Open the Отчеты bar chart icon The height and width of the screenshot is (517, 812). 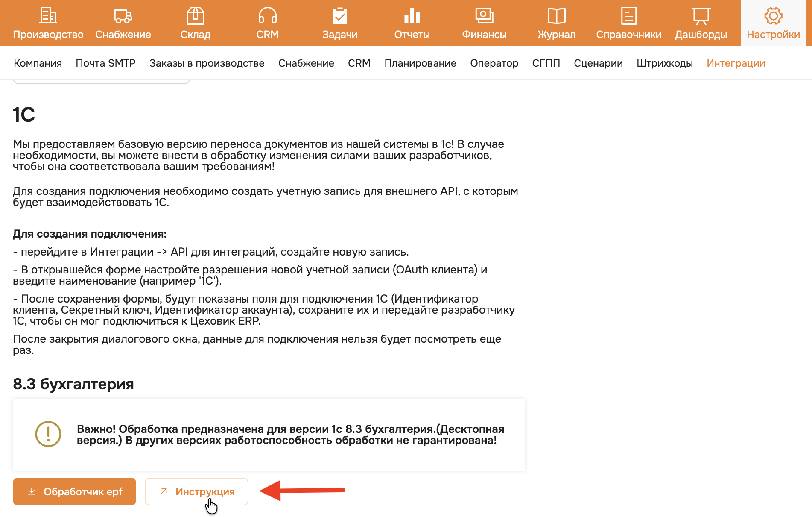point(412,16)
